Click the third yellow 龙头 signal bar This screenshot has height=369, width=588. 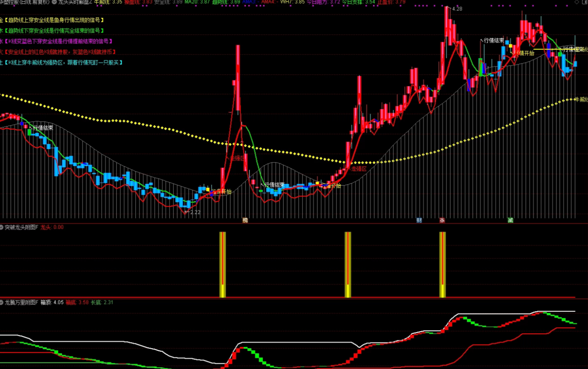click(442, 264)
